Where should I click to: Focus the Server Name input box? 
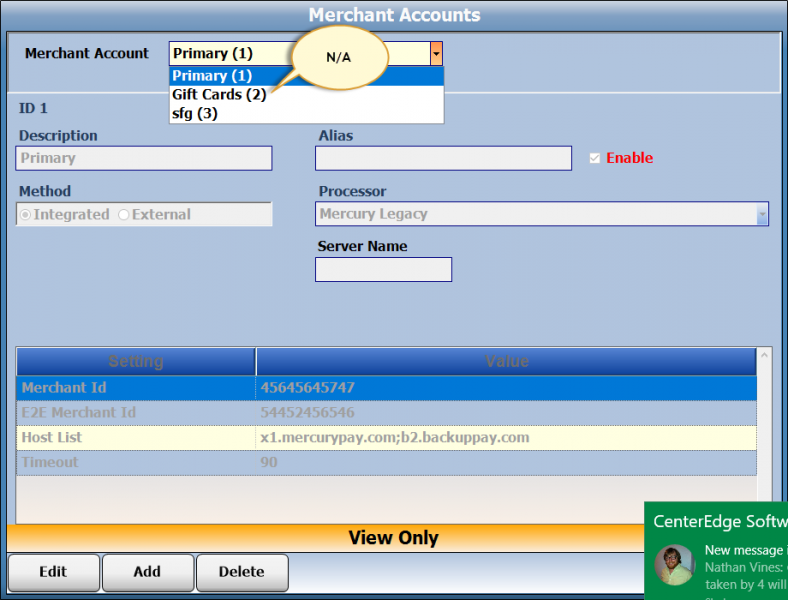coord(383,270)
